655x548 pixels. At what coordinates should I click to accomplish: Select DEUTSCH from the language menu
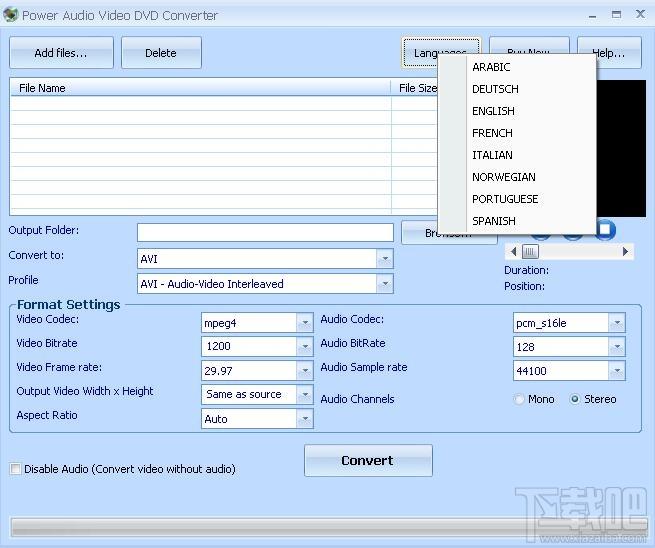tap(517, 89)
